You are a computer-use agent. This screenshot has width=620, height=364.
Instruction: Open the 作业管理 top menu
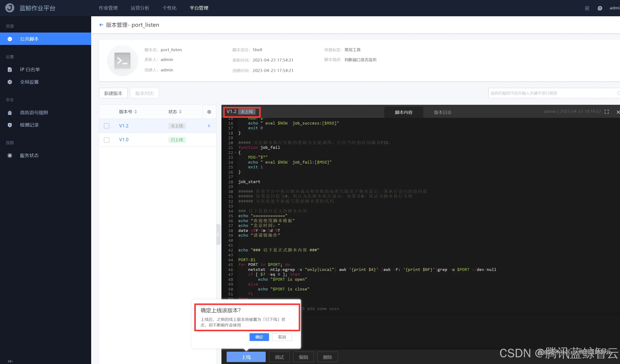[108, 8]
